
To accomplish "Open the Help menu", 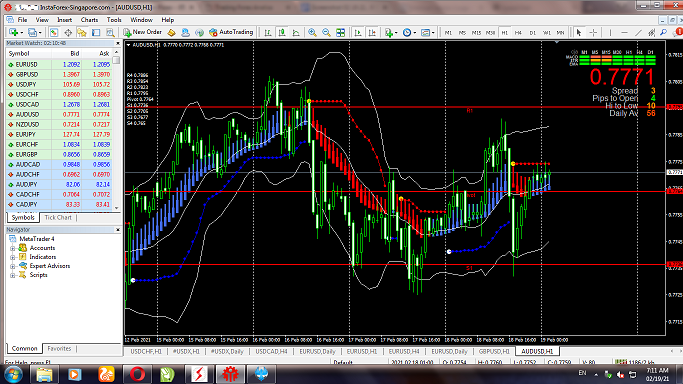I will point(168,20).
